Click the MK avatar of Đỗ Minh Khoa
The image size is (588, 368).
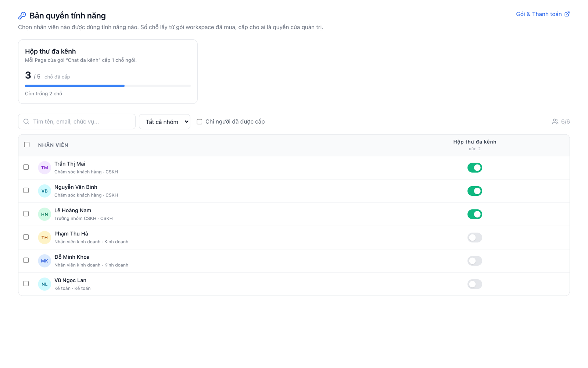click(x=44, y=261)
